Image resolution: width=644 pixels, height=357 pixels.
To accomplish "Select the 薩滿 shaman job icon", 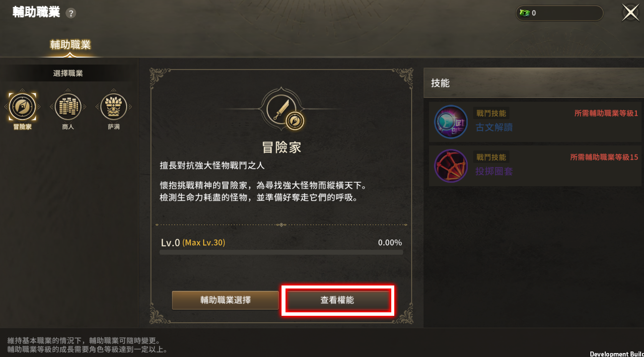I will tap(114, 106).
